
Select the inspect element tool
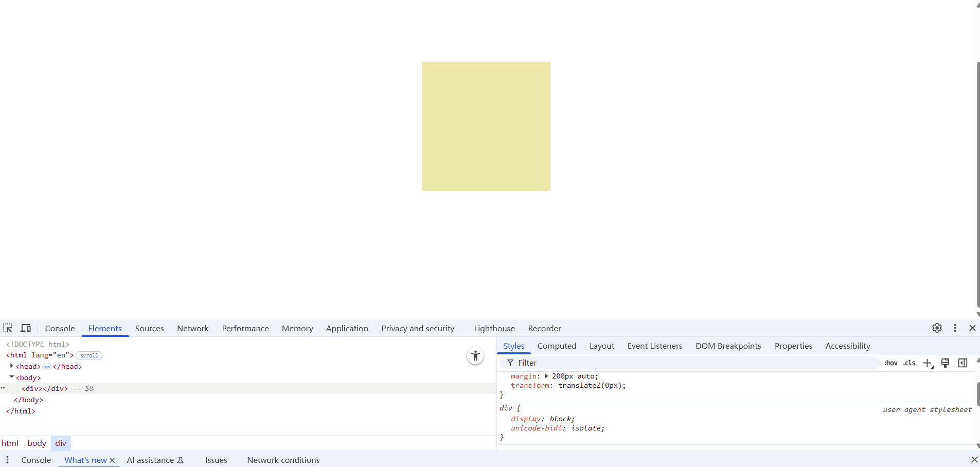coord(8,328)
